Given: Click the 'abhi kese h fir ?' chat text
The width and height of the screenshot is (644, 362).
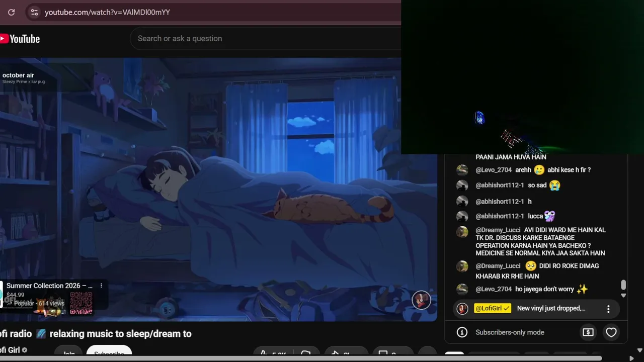Looking at the screenshot, I should click(x=569, y=170).
